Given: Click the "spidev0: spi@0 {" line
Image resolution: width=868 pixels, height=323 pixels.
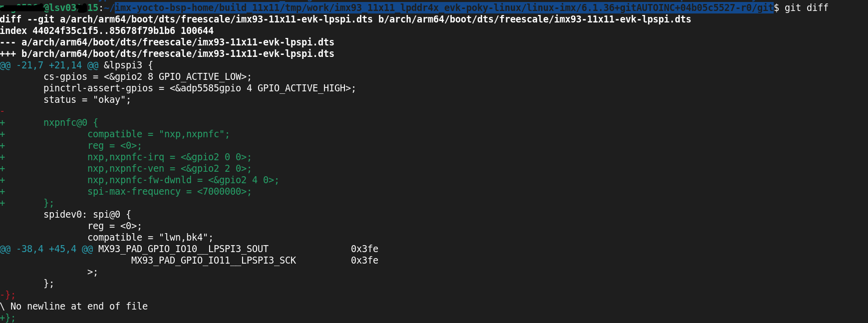Looking at the screenshot, I should (87, 214).
